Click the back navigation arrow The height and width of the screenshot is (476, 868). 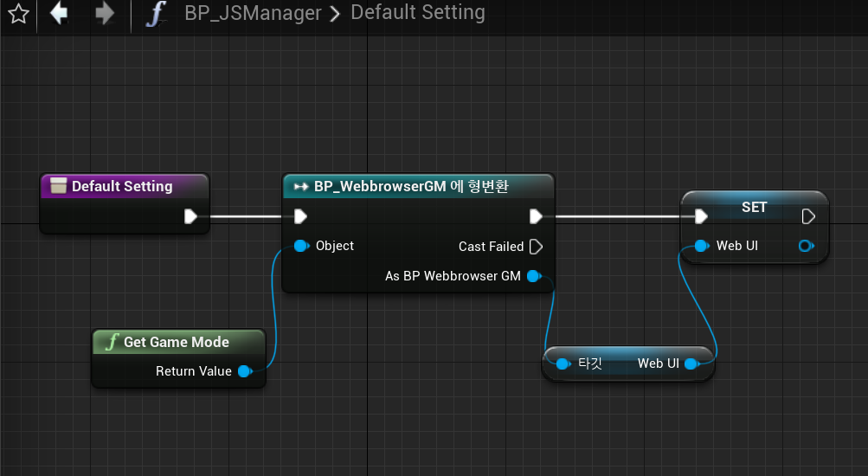click(59, 14)
